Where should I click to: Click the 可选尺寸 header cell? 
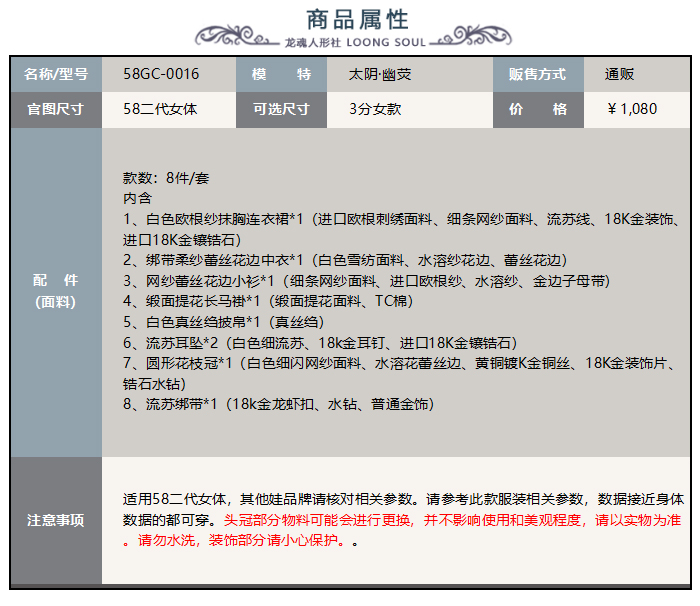point(281,109)
